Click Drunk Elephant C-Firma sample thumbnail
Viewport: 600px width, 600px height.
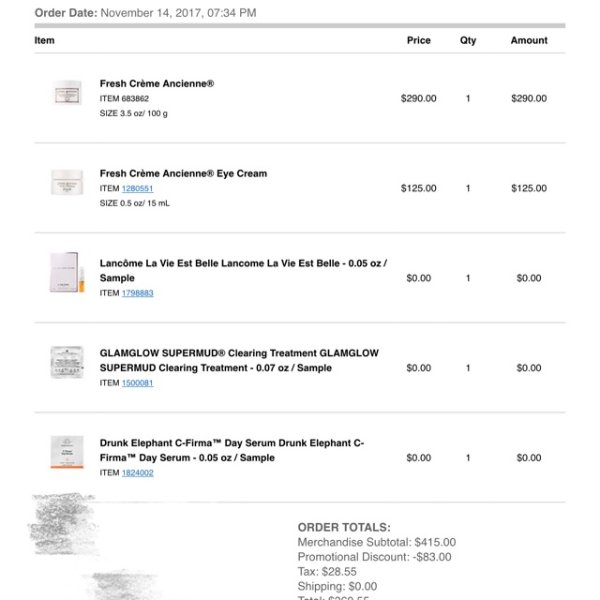point(67,452)
